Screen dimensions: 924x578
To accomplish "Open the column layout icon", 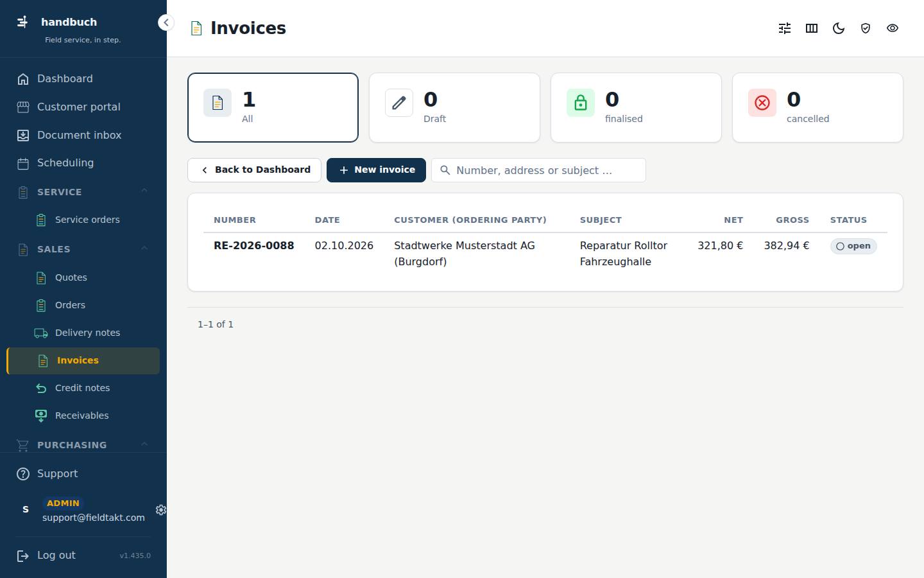I will [812, 28].
